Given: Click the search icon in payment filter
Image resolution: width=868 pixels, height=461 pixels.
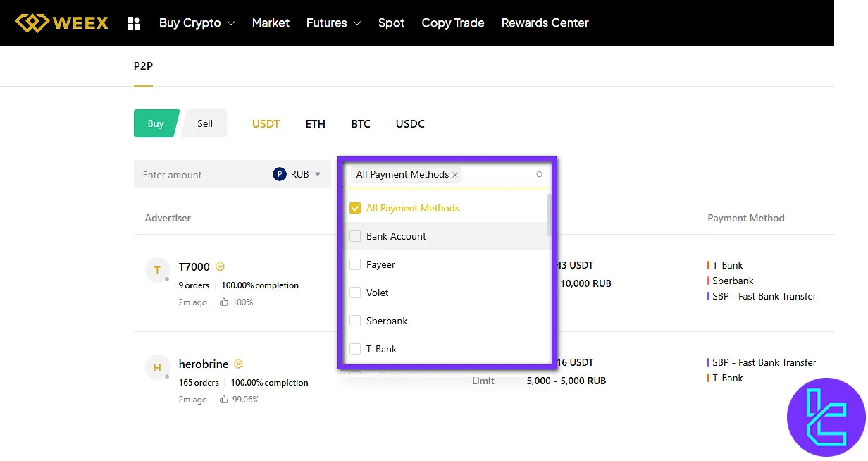Looking at the screenshot, I should click(x=540, y=174).
